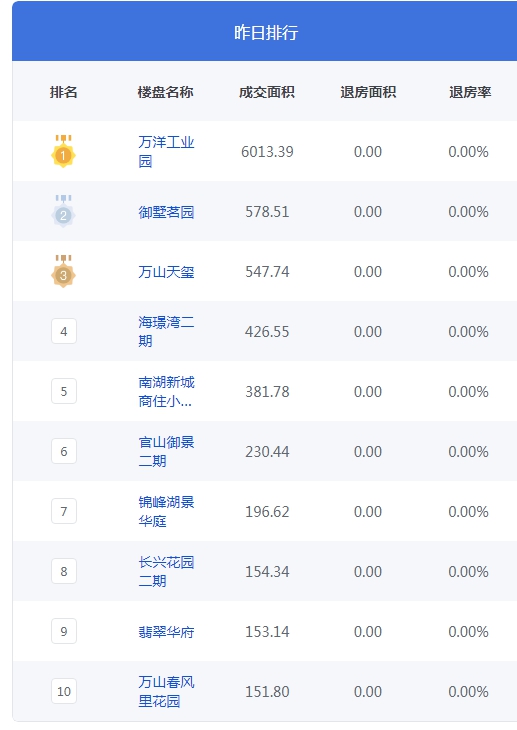The image size is (517, 730).
Task: Click the 成交面积 column header
Action: pyautogui.click(x=267, y=92)
